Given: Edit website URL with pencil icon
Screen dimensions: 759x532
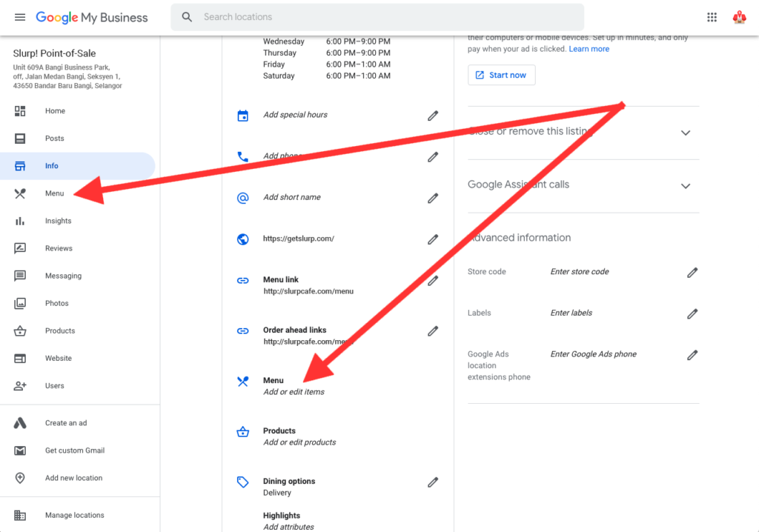Looking at the screenshot, I should [433, 239].
